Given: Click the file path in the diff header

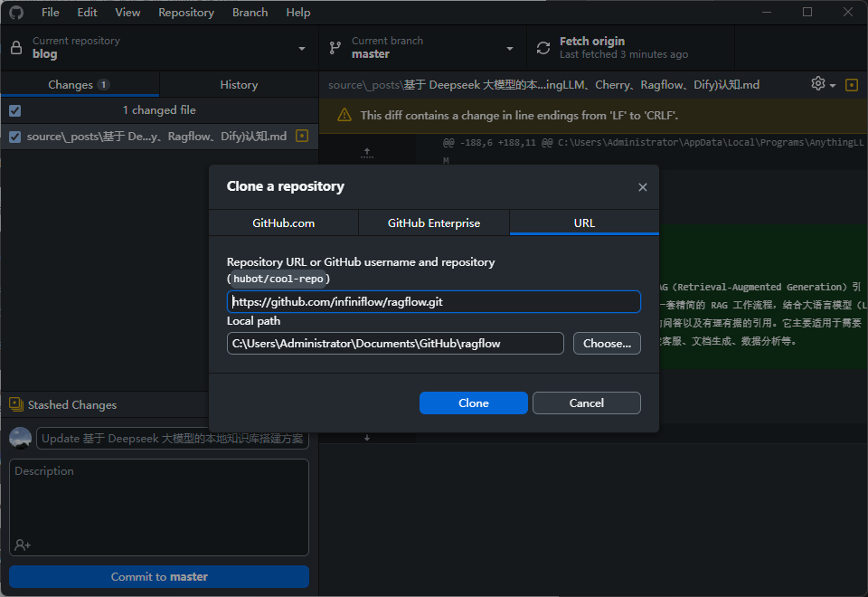Looking at the screenshot, I should 543,85.
